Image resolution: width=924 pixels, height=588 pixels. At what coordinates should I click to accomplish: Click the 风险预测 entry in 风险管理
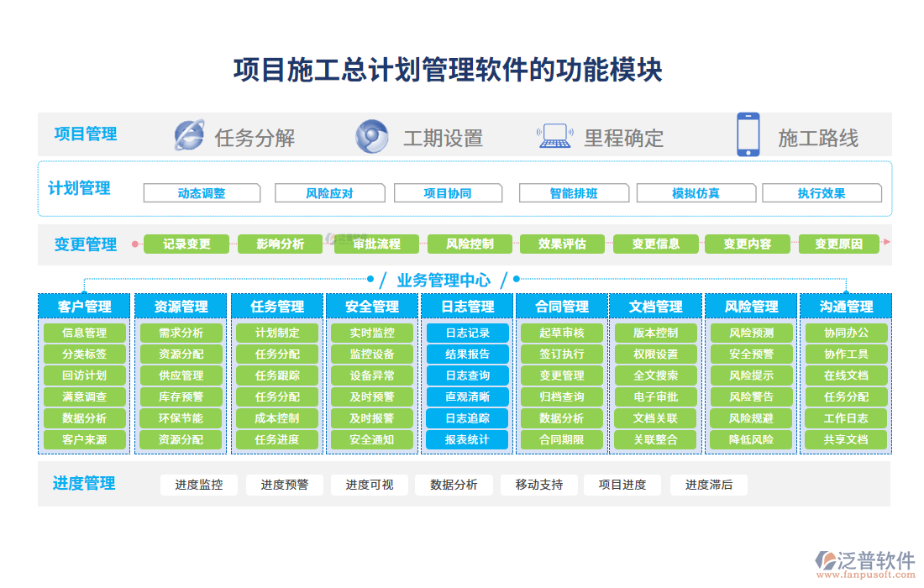pyautogui.click(x=751, y=332)
